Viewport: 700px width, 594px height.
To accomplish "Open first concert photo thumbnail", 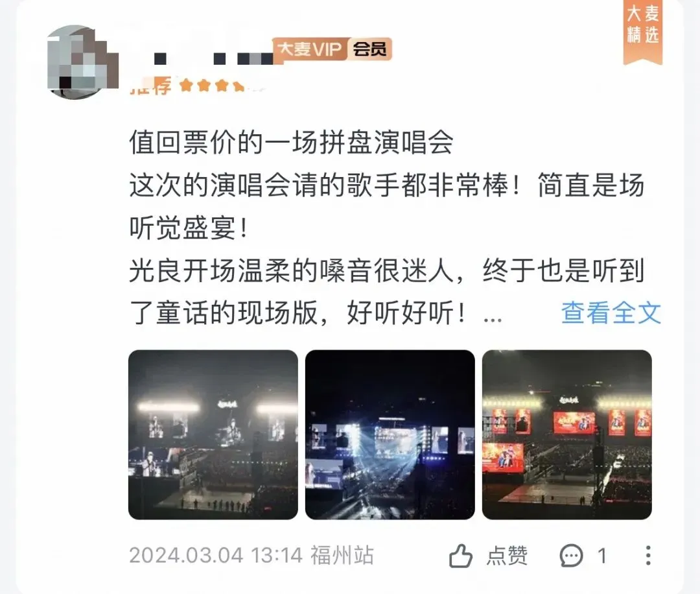I will [213, 434].
